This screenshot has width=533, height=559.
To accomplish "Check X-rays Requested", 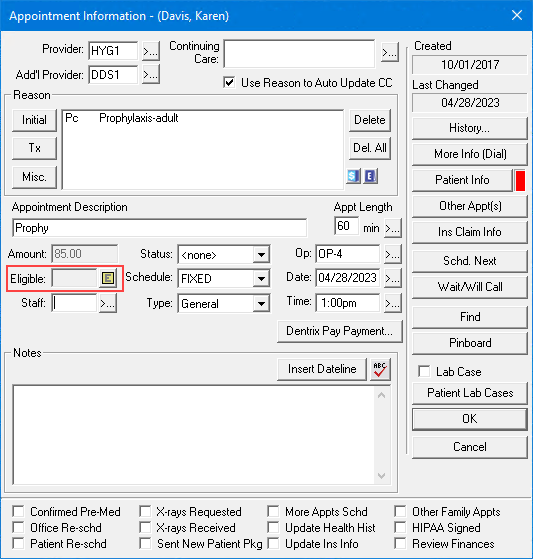I will click(145, 512).
